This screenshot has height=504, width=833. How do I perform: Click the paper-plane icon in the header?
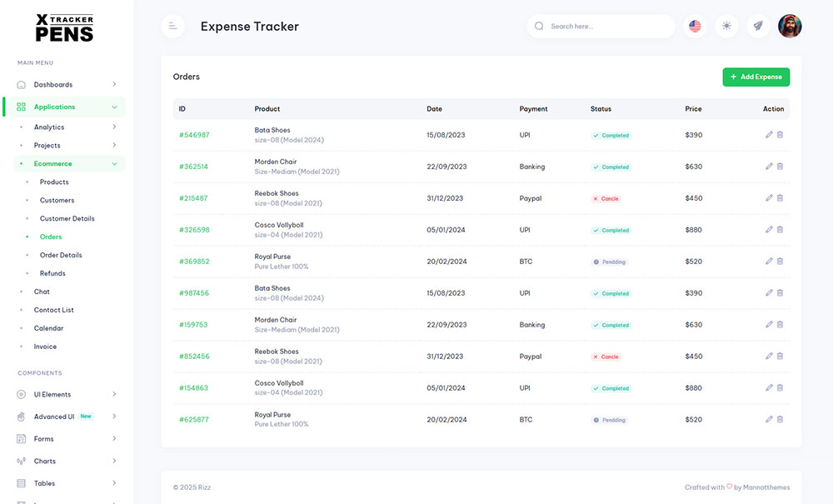[758, 26]
